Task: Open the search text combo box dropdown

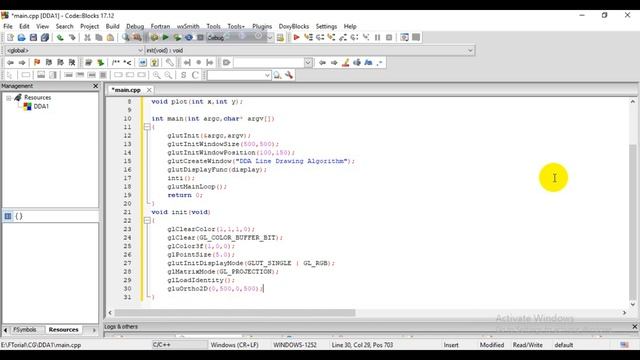Action: tap(308, 62)
